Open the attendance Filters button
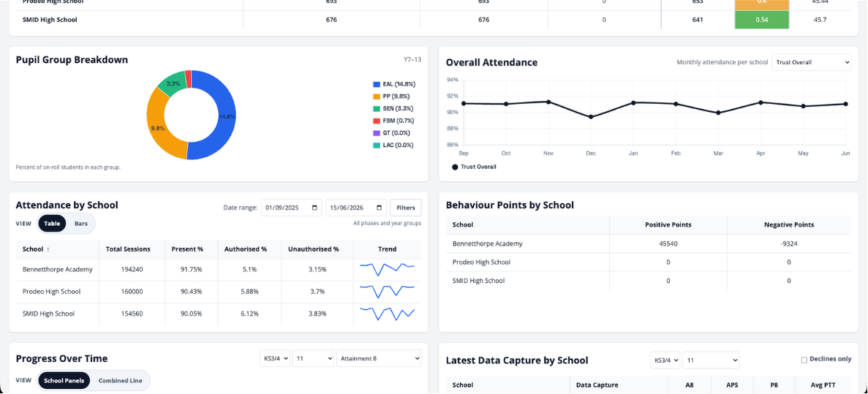Viewport: 868px width, 394px height. coord(406,208)
